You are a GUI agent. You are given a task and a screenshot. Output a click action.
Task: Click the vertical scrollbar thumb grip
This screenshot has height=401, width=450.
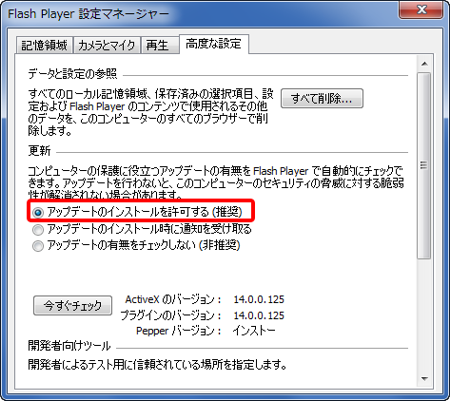[x=424, y=165]
